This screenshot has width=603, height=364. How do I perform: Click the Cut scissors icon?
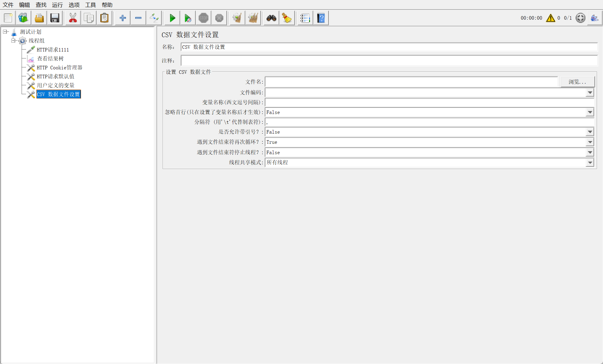point(73,18)
